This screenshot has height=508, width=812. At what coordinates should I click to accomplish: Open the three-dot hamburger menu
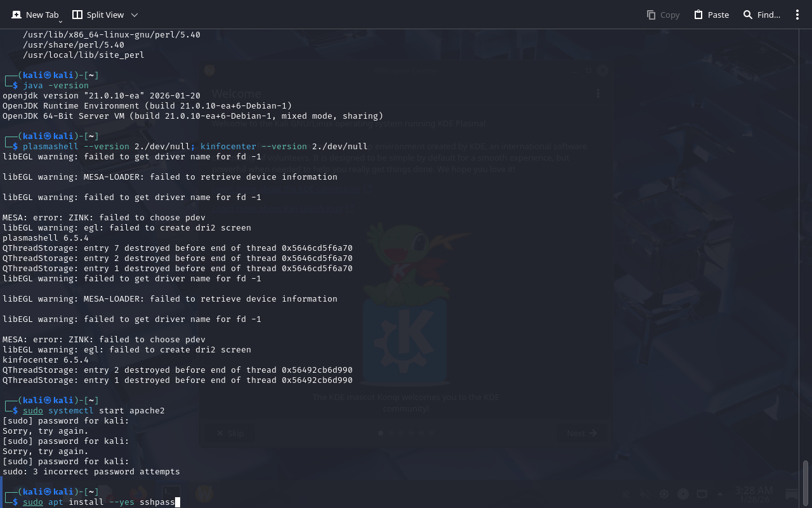coord(797,15)
